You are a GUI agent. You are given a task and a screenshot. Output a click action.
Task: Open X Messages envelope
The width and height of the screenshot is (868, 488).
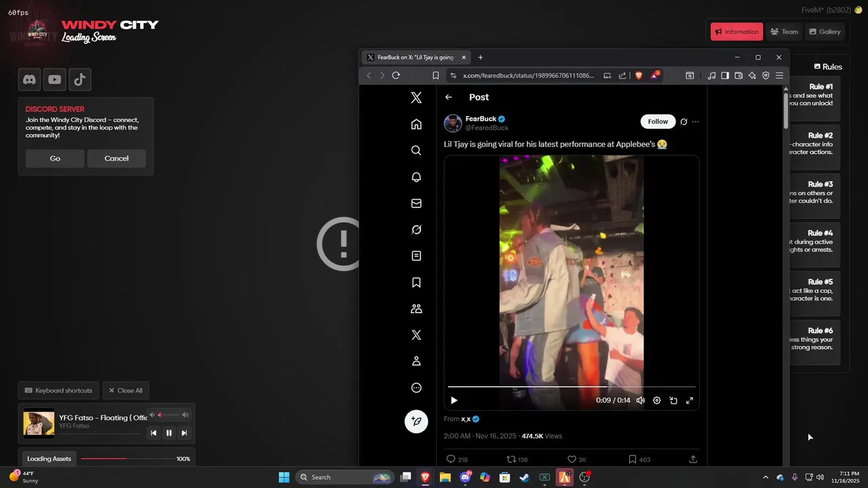416,203
